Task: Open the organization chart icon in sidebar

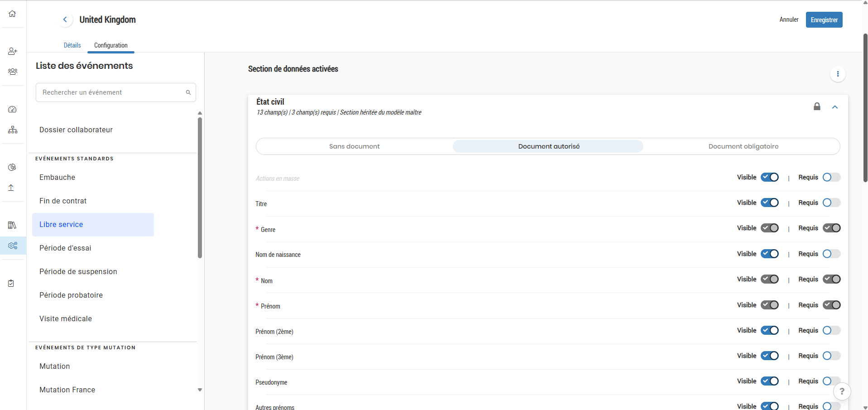Action: coord(12,130)
